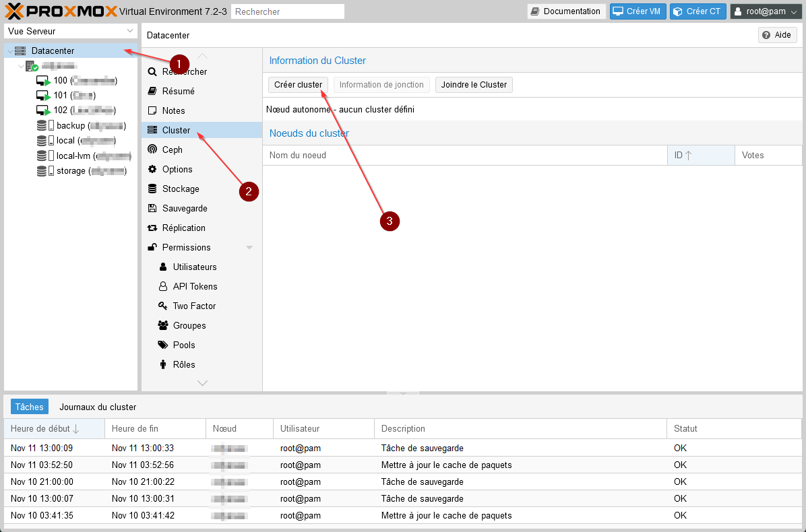This screenshot has width=806, height=532.
Task: Click the Ceph icon in sidebar
Action: (x=152, y=149)
